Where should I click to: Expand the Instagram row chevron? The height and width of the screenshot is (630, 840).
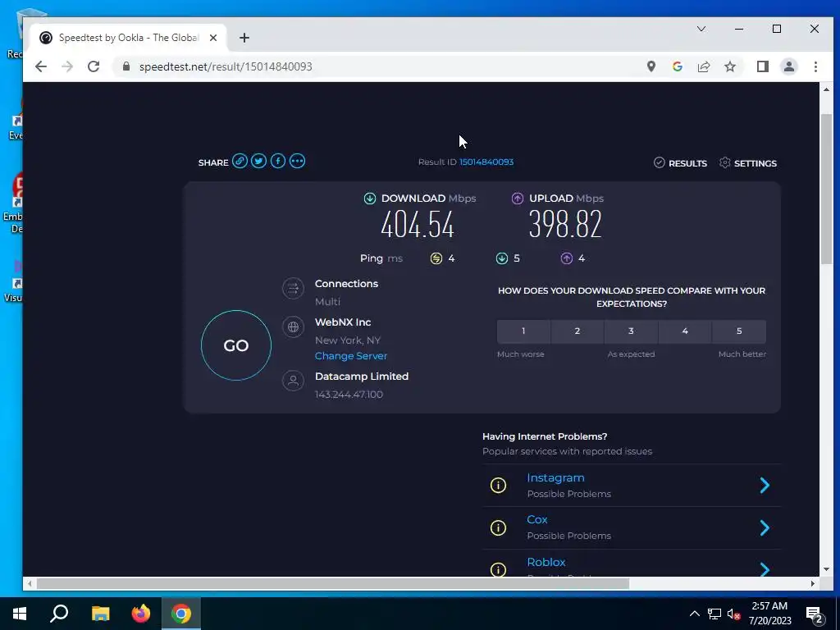click(765, 486)
